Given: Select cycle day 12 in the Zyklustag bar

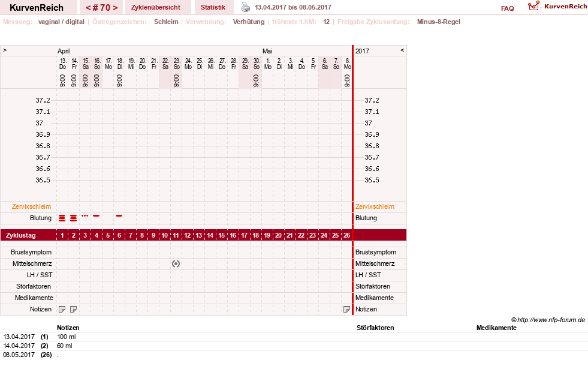Looking at the screenshot, I should pos(187,235).
